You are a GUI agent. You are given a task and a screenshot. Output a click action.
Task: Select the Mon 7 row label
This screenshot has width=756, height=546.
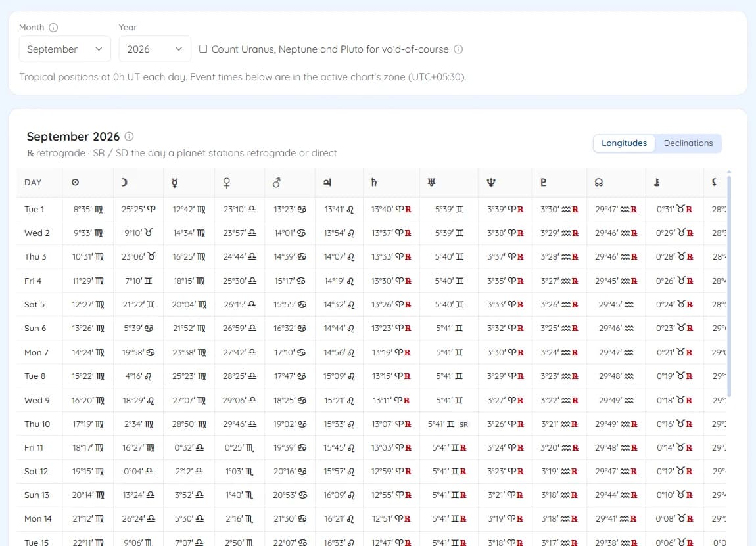pyautogui.click(x=36, y=352)
